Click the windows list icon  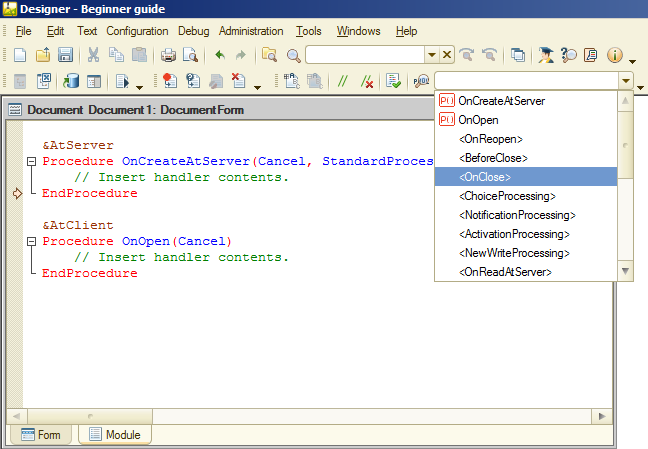point(517,55)
